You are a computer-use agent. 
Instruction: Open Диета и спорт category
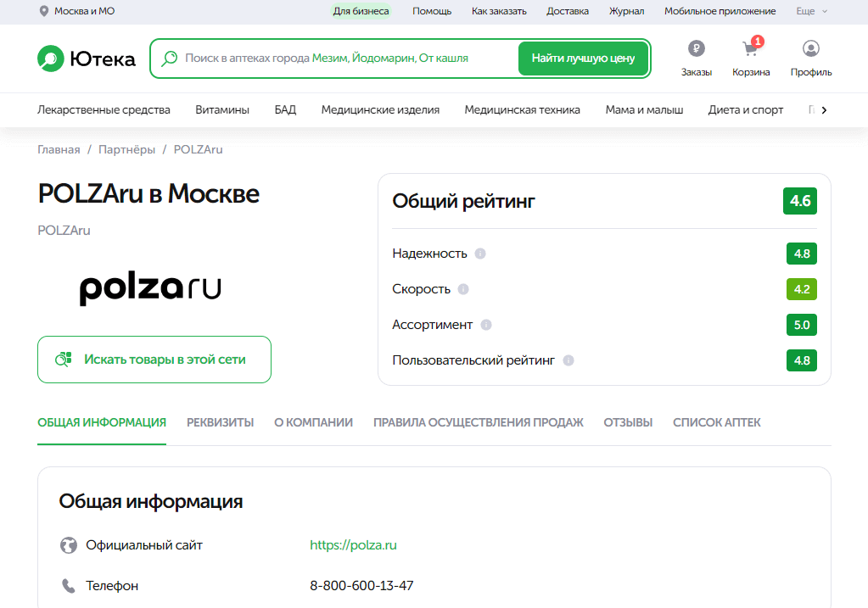coord(745,110)
